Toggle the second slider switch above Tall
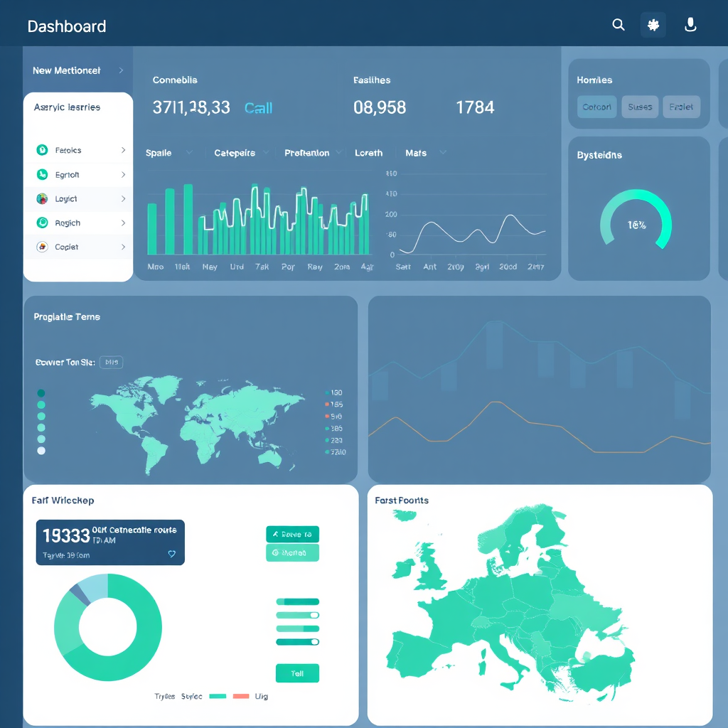728x728 pixels. tap(297, 615)
